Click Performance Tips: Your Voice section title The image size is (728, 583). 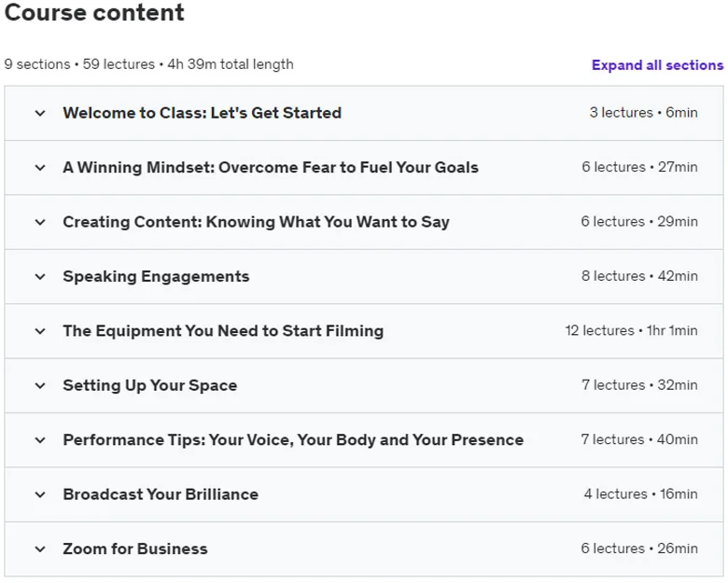point(293,440)
